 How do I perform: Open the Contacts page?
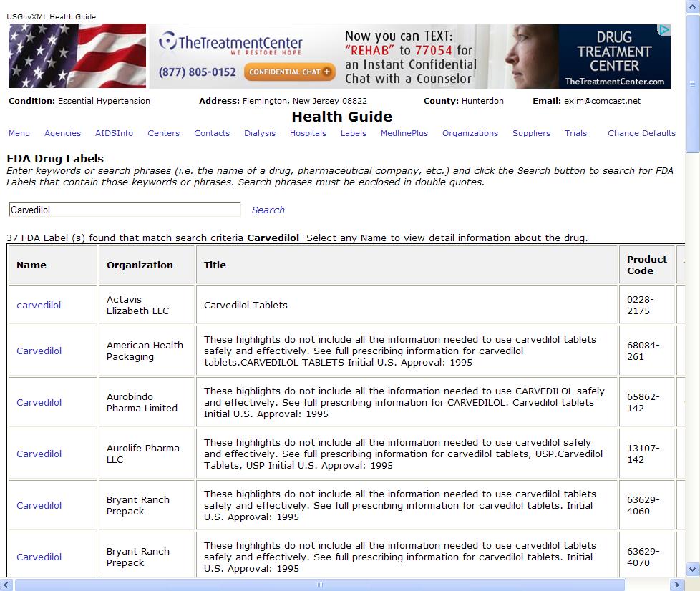pyautogui.click(x=212, y=133)
